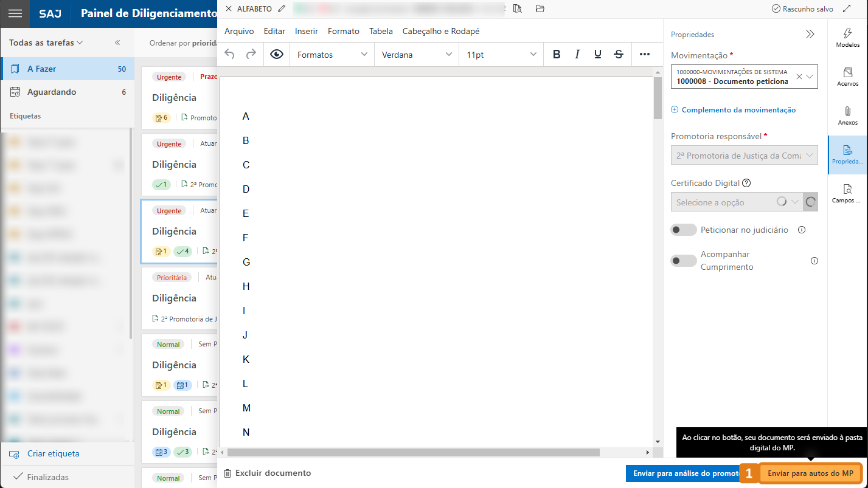Click Enviar para autos do MP

(809, 473)
